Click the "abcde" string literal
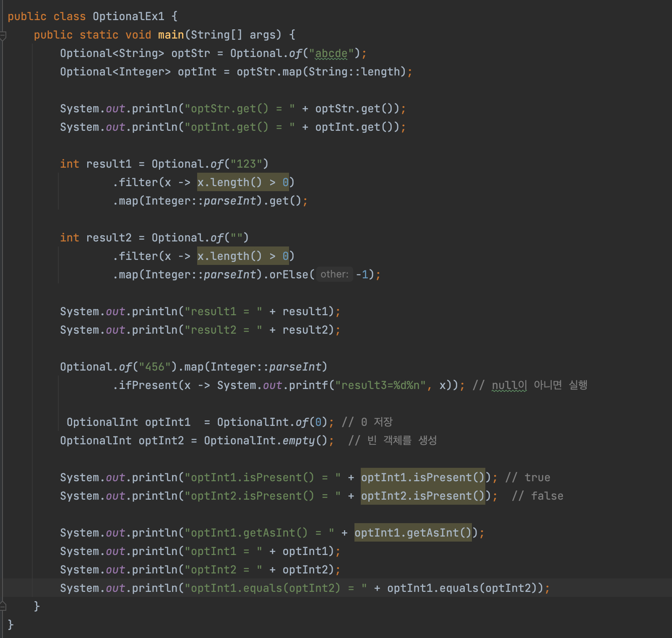672x638 pixels. click(x=331, y=53)
